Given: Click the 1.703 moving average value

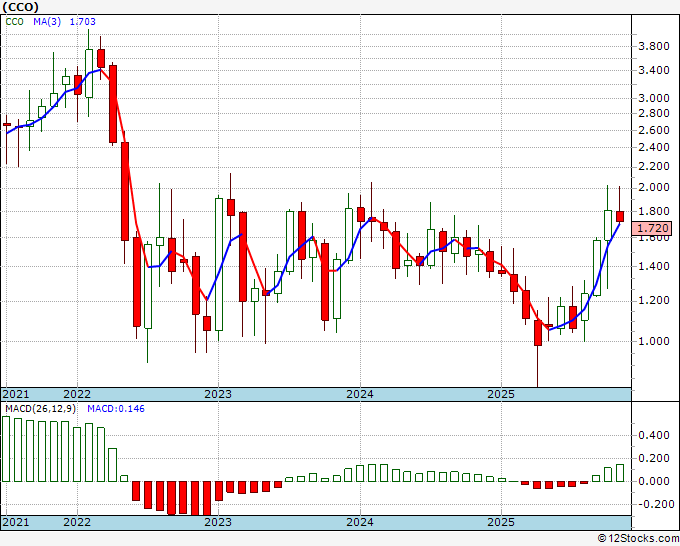Looking at the screenshot, I should [x=83, y=21].
